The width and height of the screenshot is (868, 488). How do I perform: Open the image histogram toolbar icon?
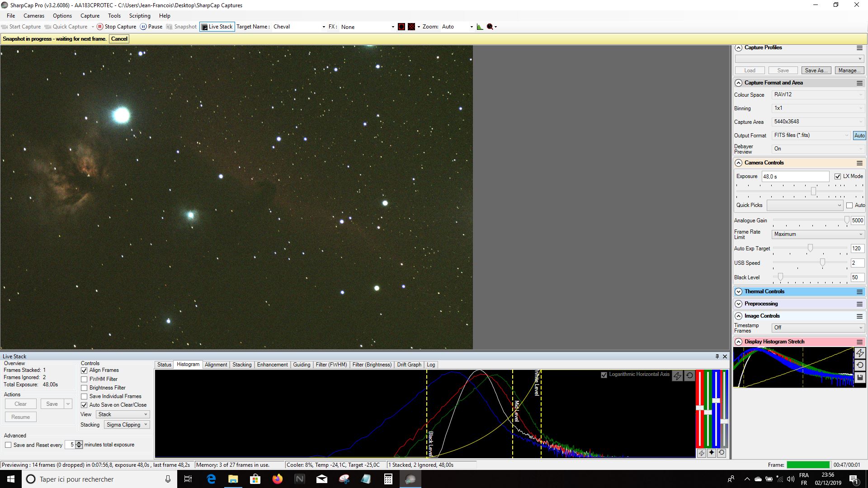(x=480, y=27)
